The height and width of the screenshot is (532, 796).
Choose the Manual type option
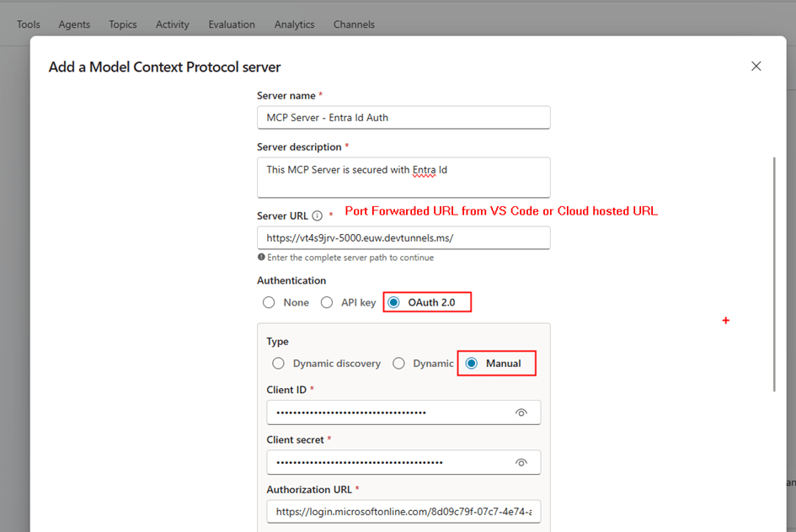click(x=472, y=364)
